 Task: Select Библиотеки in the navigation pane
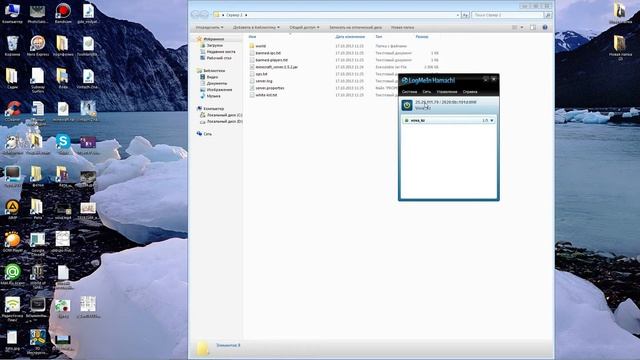click(214, 71)
